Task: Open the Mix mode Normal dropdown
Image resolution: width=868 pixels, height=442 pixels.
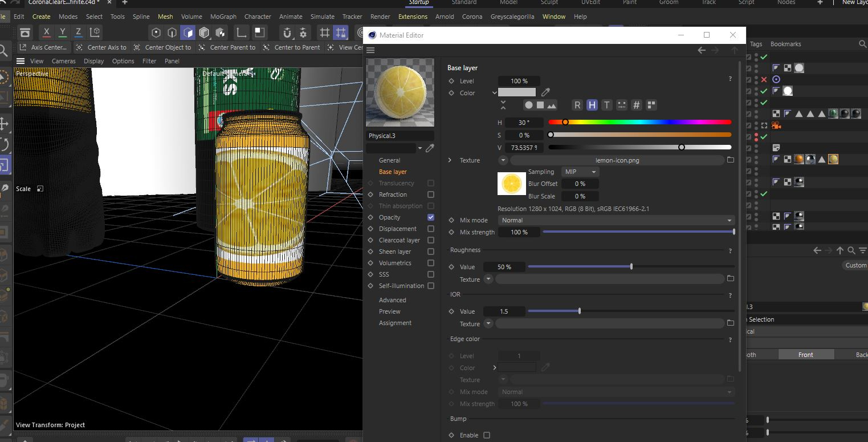Action: pos(616,220)
